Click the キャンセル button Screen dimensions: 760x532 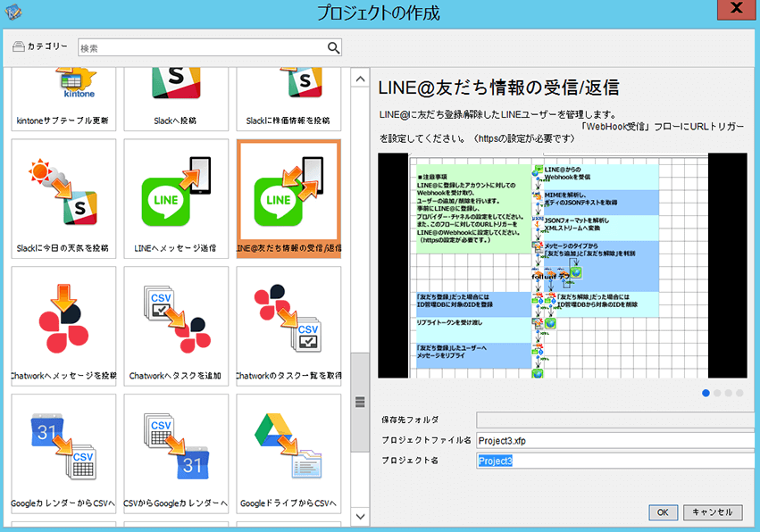[712, 512]
